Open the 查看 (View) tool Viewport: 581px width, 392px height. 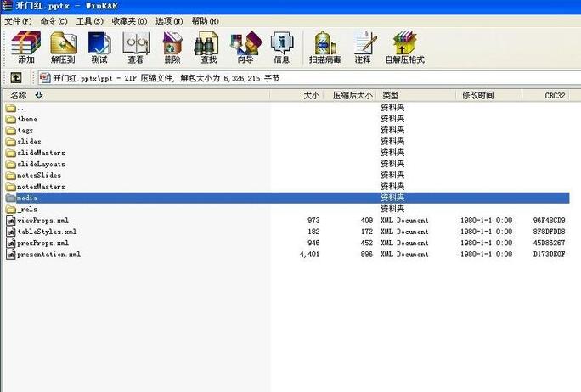[x=136, y=47]
